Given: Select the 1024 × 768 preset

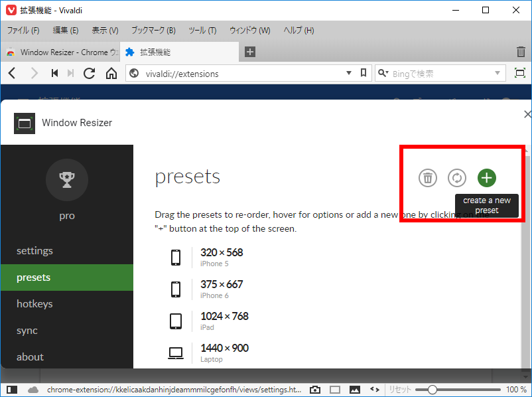Looking at the screenshot, I should tap(224, 316).
